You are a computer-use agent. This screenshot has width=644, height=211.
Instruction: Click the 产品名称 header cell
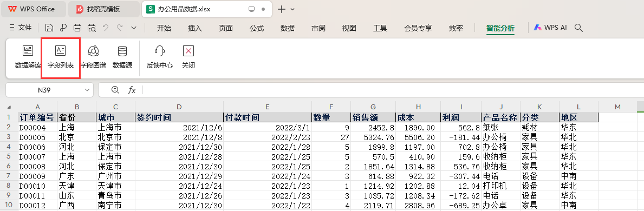tap(500, 117)
